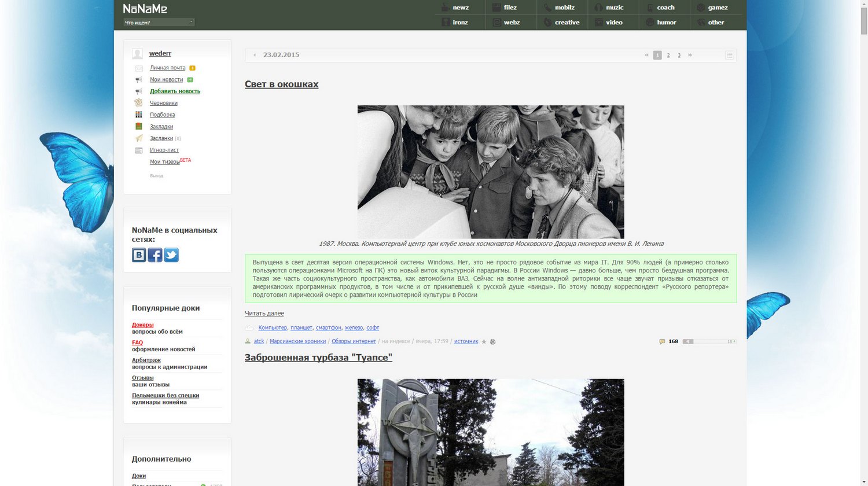Click the Засланки paper plane icon
868x486 pixels.
click(139, 138)
